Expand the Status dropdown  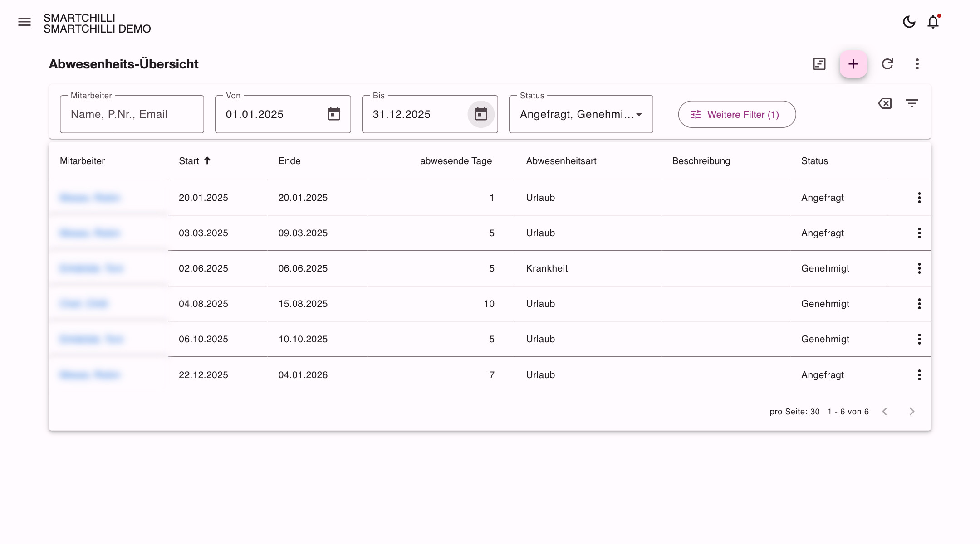coord(581,114)
